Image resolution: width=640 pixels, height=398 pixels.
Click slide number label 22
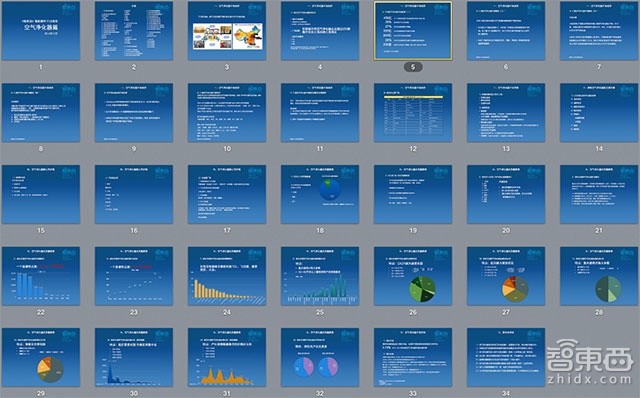(41, 312)
